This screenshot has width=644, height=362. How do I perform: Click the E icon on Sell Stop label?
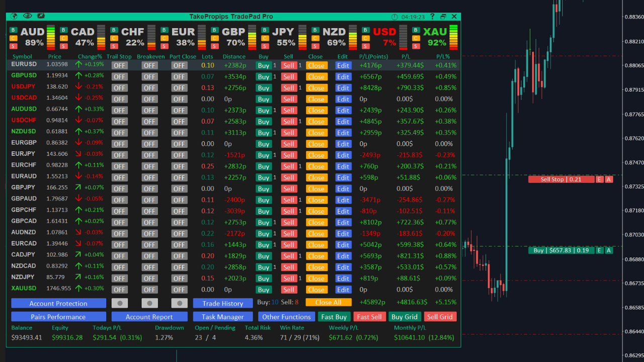[600, 179]
